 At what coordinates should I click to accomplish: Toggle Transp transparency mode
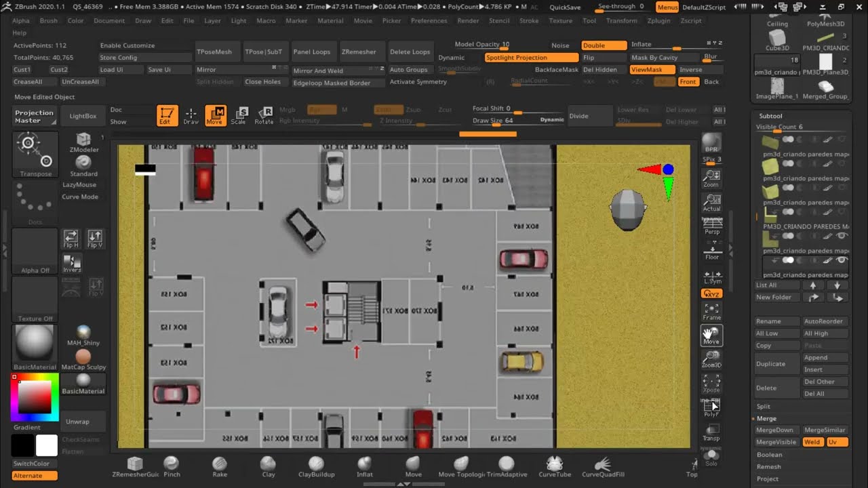(x=711, y=432)
